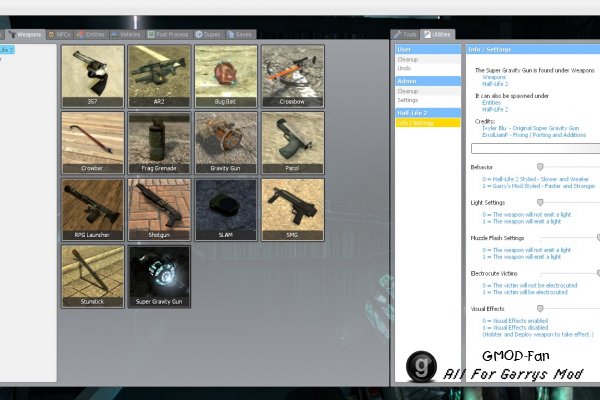
Task: Click 'Garry's Mod Styled - Faster and Stronger' text
Action: (x=544, y=186)
